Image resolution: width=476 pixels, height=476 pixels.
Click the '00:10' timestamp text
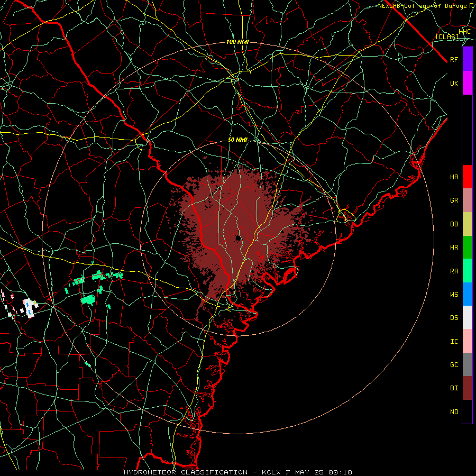coord(340,472)
